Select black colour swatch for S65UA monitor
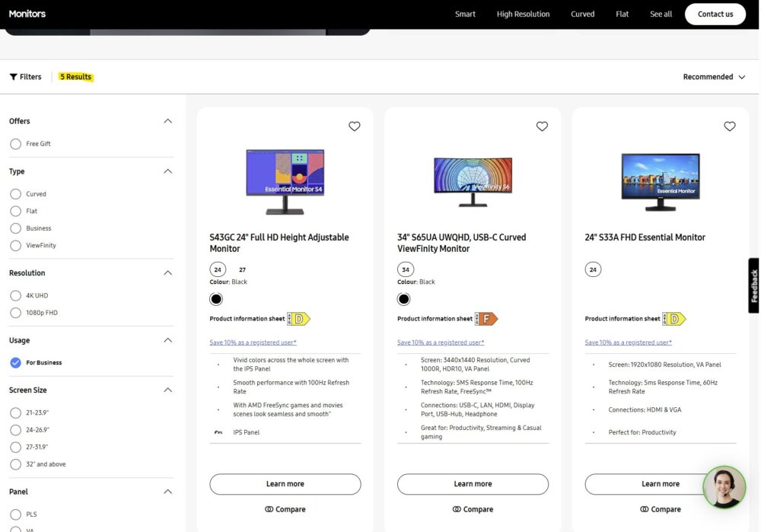This screenshot has width=761, height=532. pyautogui.click(x=404, y=299)
